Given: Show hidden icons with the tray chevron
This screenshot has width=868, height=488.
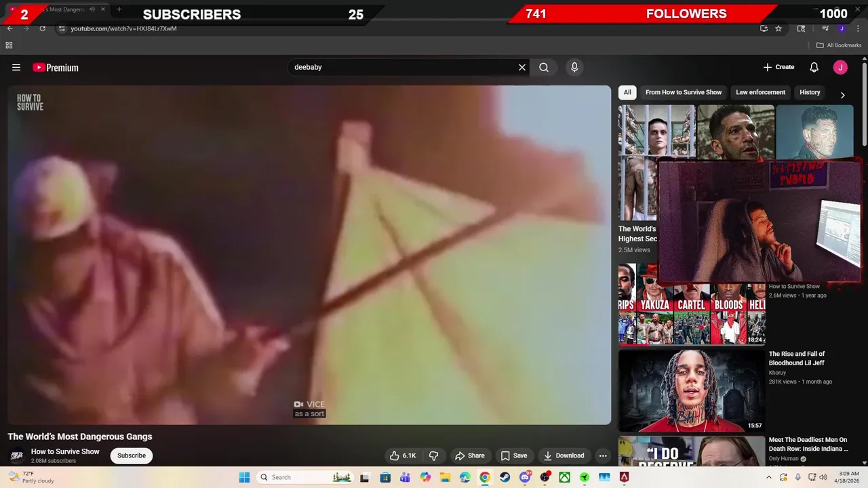Looking at the screenshot, I should pyautogui.click(x=769, y=477).
